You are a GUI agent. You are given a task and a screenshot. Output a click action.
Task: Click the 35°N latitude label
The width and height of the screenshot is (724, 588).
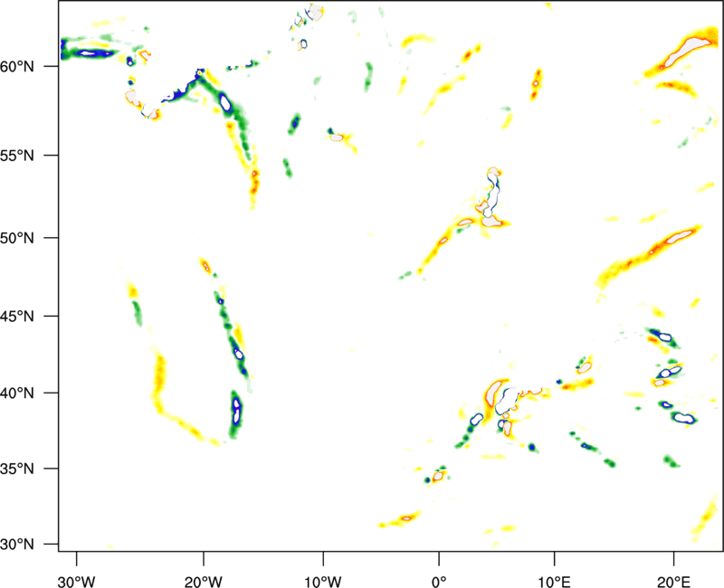point(17,469)
